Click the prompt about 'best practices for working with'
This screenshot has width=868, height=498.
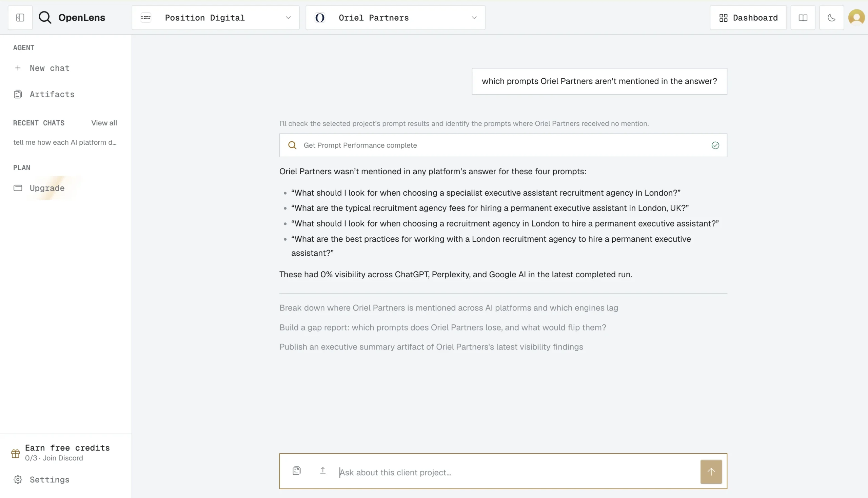(x=491, y=246)
